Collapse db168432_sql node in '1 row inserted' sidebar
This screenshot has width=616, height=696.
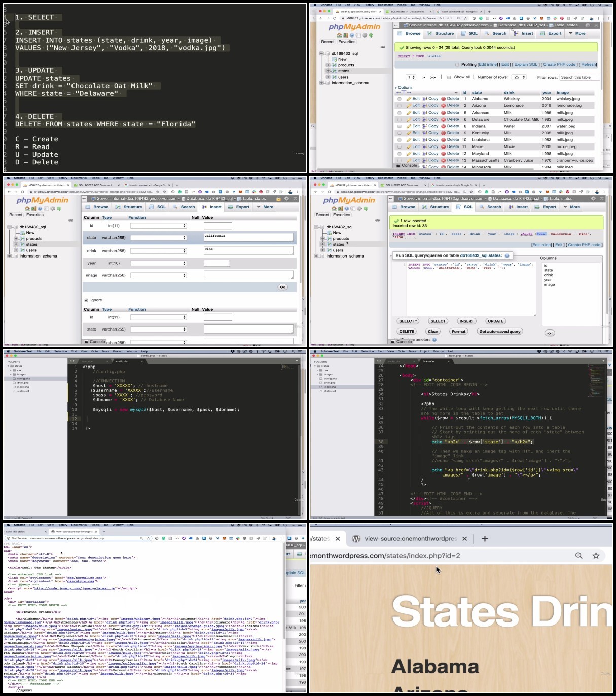tap(316, 227)
